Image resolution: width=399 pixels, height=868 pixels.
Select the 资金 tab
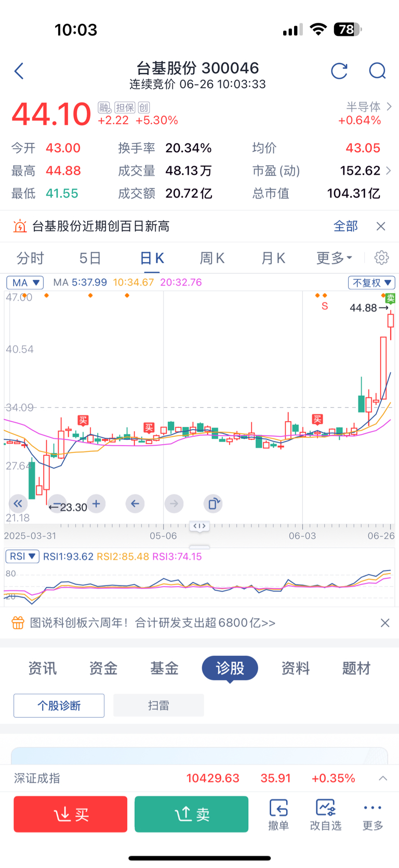tap(103, 668)
